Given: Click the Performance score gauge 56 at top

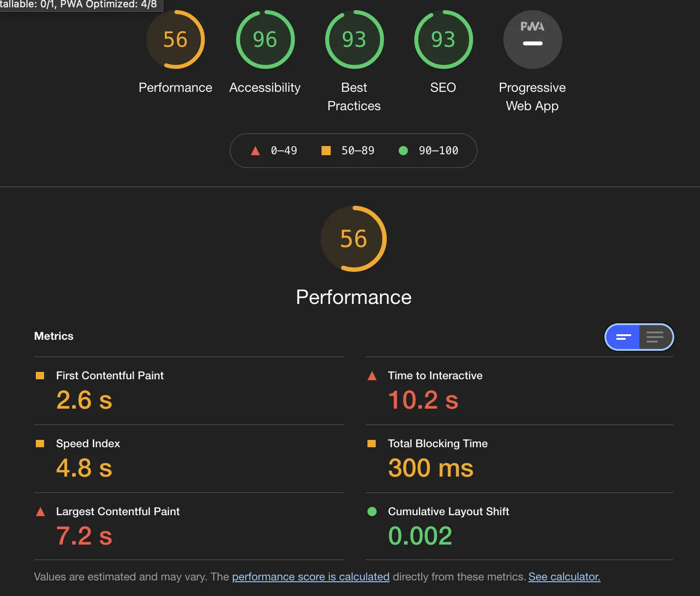Looking at the screenshot, I should (x=175, y=40).
